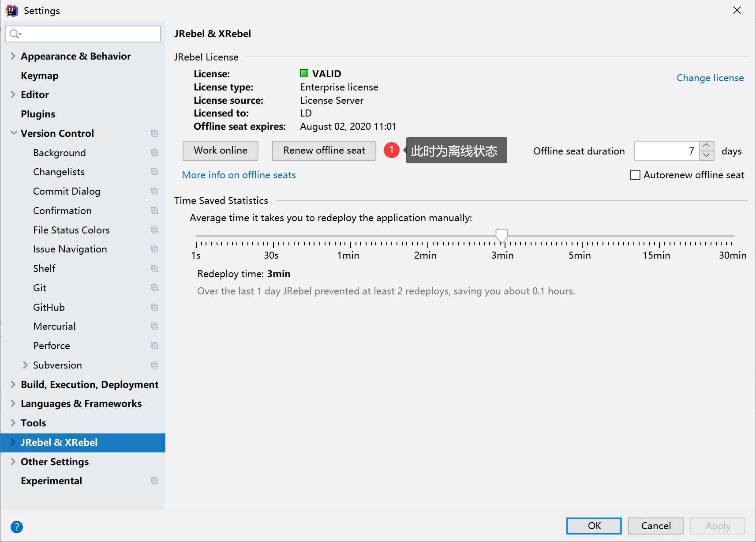Click the project-level icon beside GitHub
This screenshot has width=756, height=542.
tap(154, 307)
